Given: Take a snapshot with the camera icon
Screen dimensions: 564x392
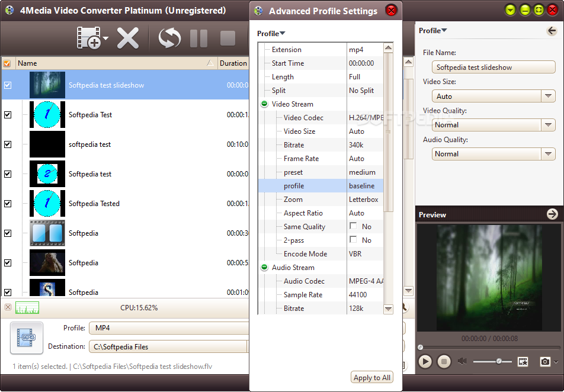Looking at the screenshot, I should tap(545, 361).
